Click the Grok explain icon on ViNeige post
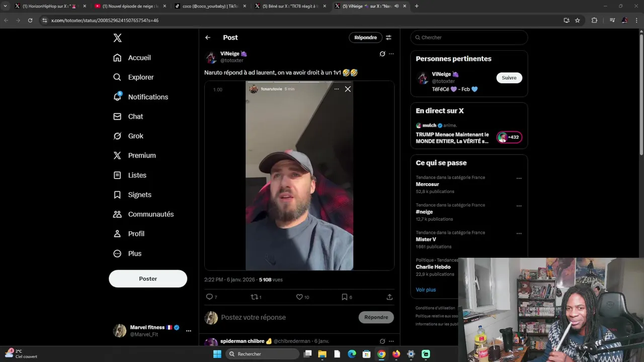644x362 pixels. point(382,54)
